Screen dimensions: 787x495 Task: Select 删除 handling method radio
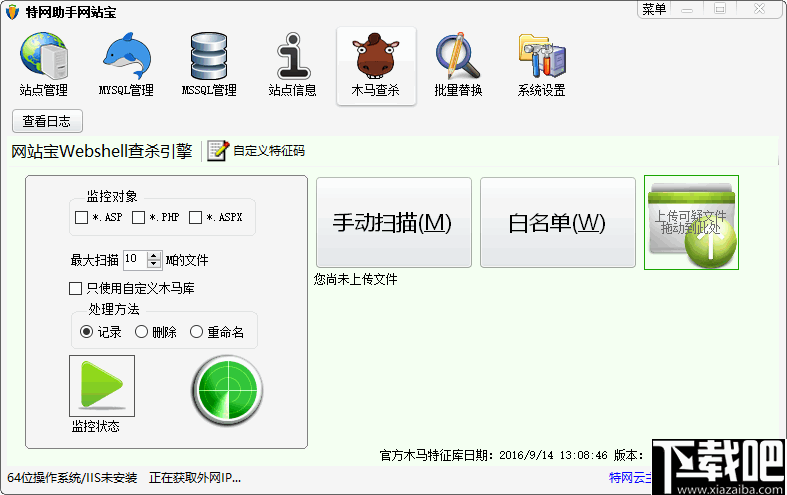142,332
